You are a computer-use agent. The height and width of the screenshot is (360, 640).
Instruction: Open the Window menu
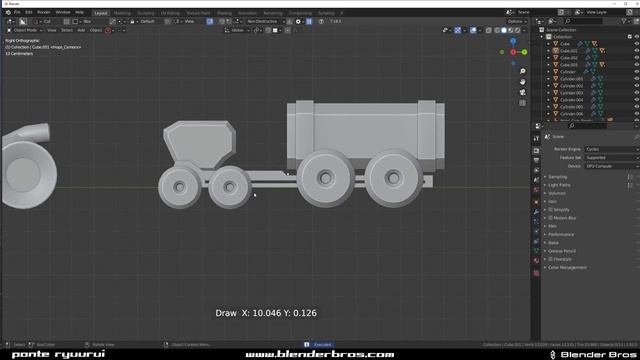tap(63, 13)
